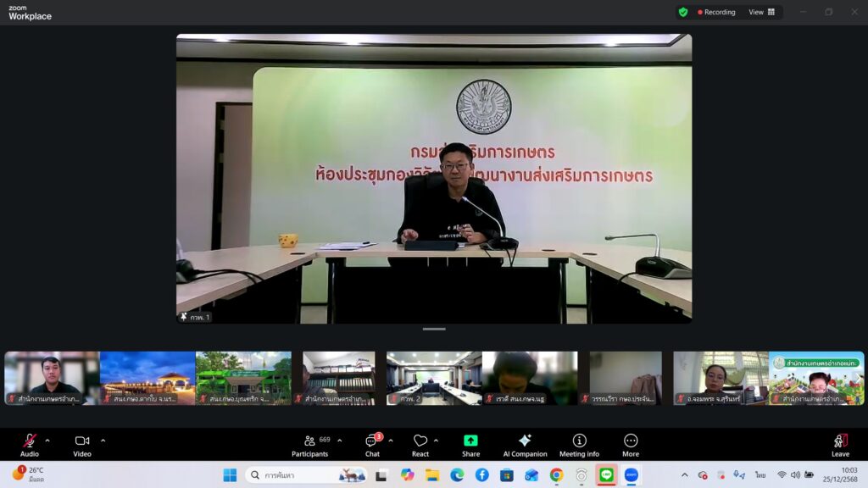Open the More options menu
This screenshot has width=868, height=488.
tap(631, 444)
